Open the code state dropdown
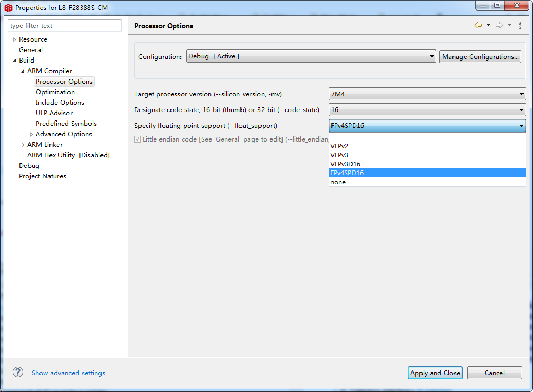The width and height of the screenshot is (533, 392). (x=427, y=110)
